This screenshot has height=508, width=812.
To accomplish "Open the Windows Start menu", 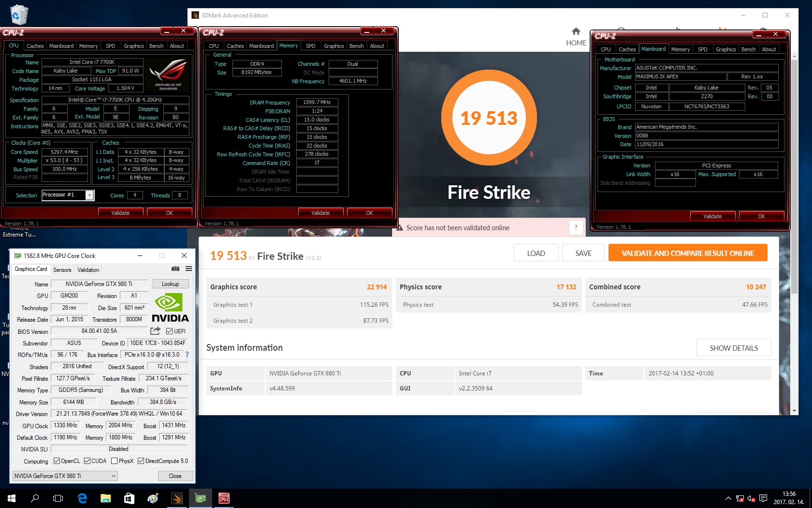I will point(12,498).
